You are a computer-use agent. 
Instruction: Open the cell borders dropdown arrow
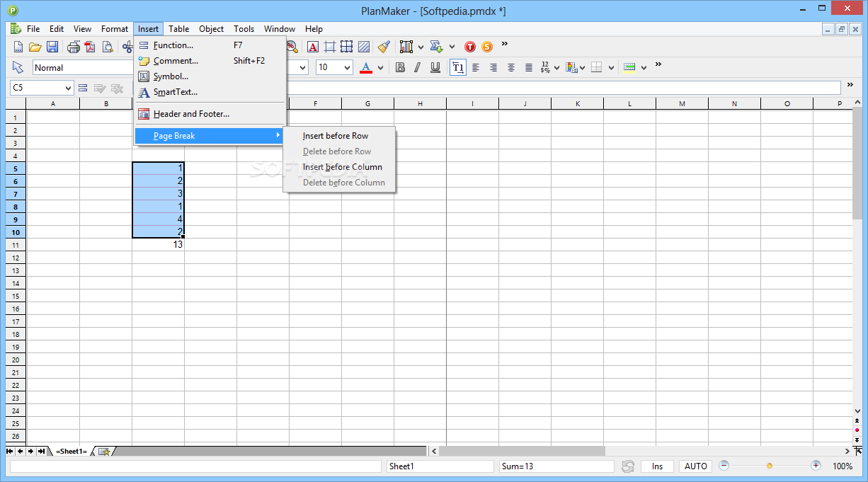point(611,68)
